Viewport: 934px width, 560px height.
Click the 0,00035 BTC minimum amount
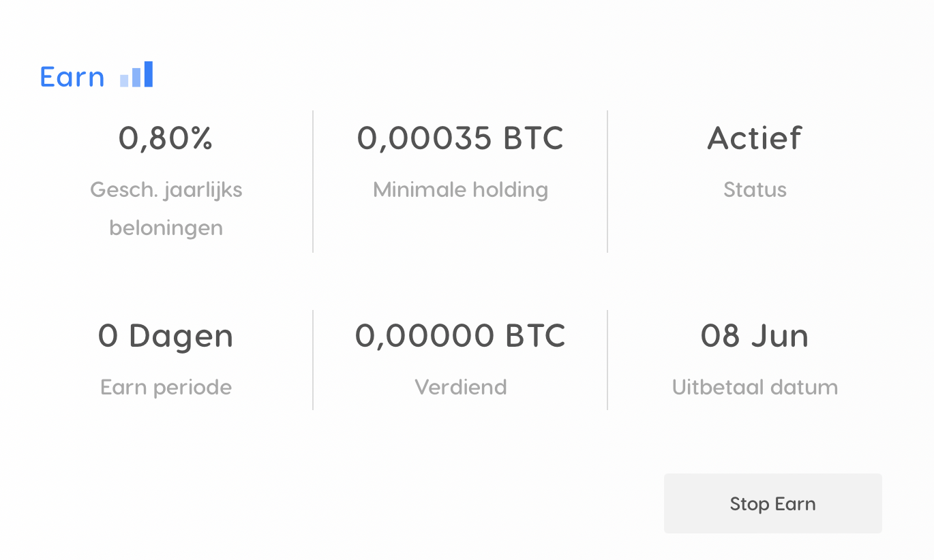461,138
